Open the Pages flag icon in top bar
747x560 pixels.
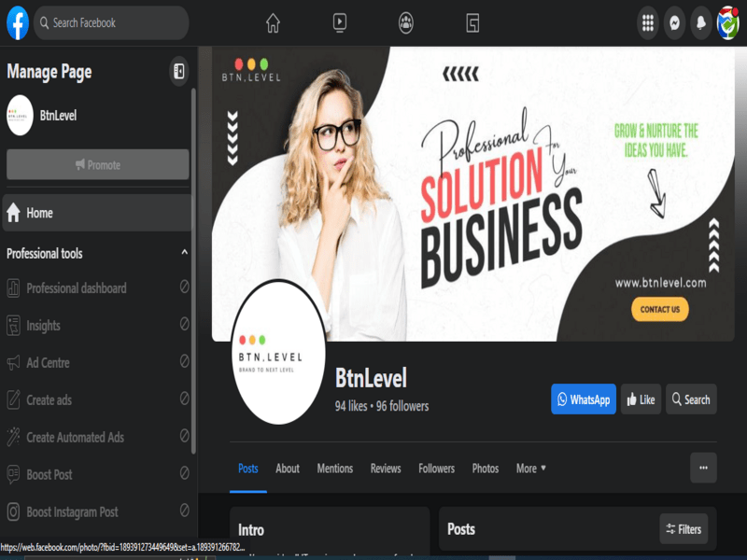[473, 23]
